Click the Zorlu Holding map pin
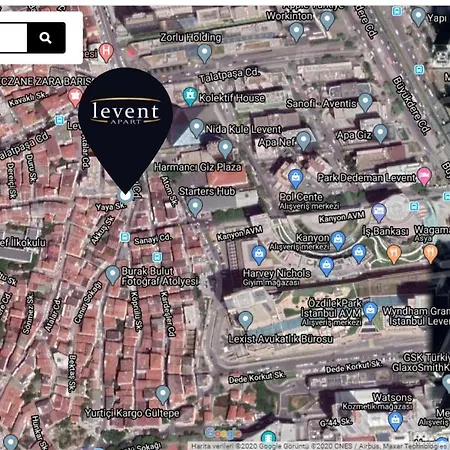Screen dimensions: 450x450 204,53
